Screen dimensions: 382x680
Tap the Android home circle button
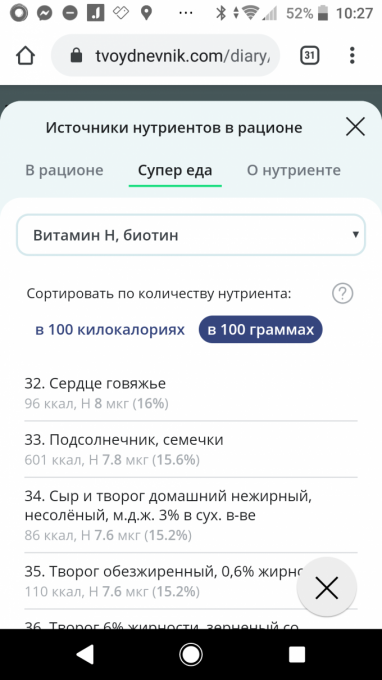click(x=191, y=654)
